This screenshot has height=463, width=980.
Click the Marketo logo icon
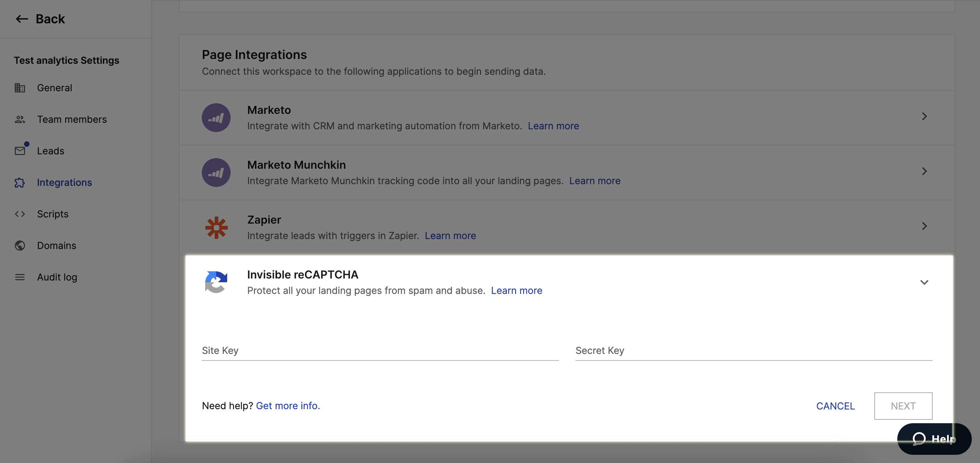pos(216,117)
